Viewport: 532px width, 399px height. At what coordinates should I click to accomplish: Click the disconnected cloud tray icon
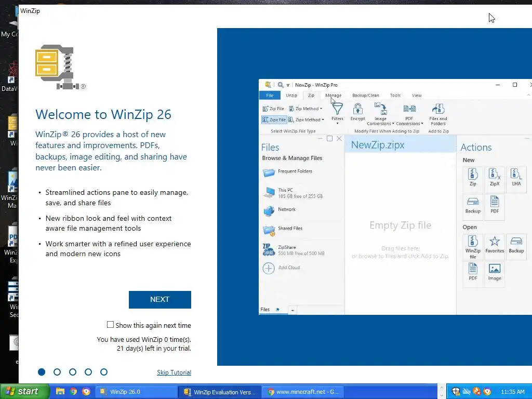[x=467, y=392]
